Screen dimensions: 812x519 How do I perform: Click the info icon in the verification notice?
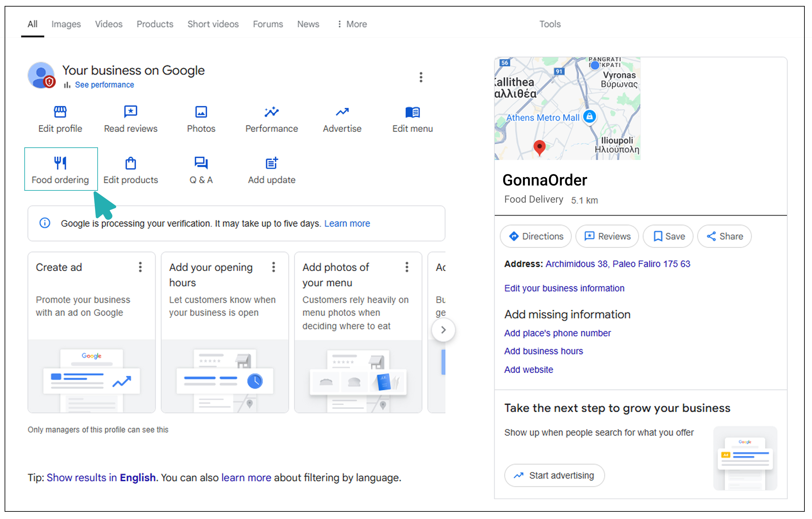(x=45, y=223)
